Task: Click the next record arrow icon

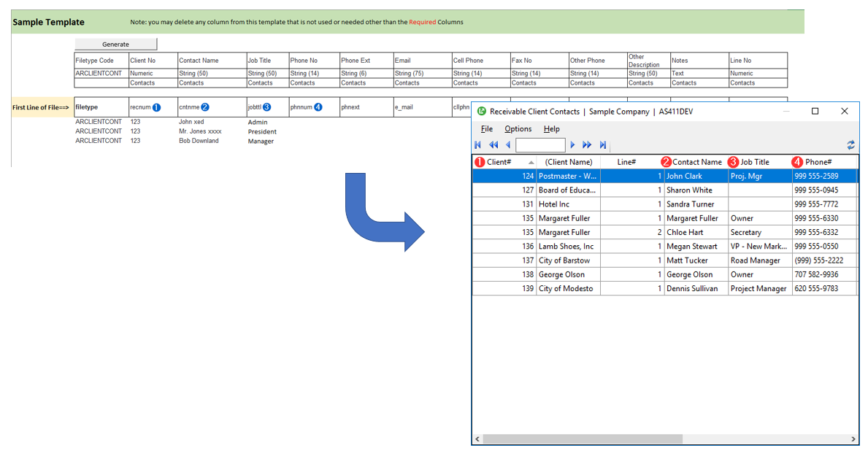Action: tap(573, 145)
